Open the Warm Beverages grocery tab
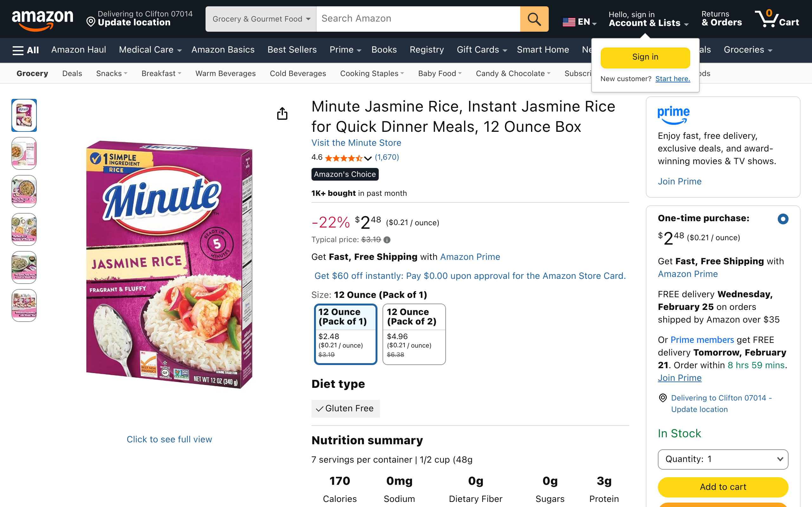Viewport: 812px width, 507px height. click(x=226, y=74)
